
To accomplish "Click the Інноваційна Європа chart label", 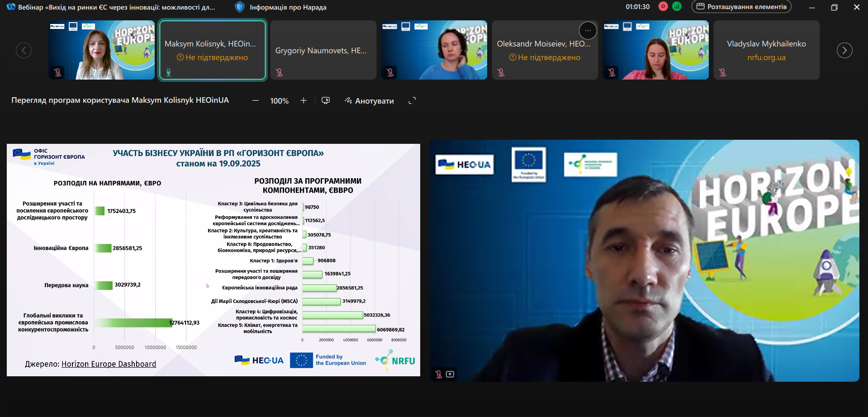I will [x=61, y=248].
